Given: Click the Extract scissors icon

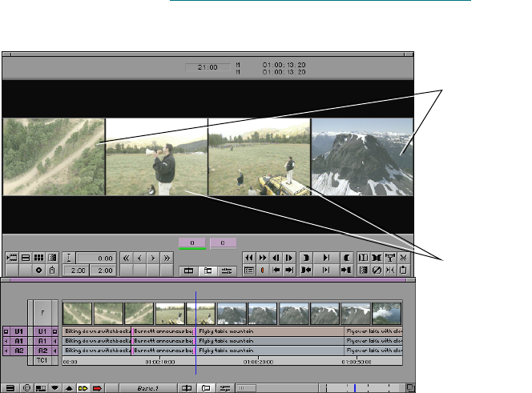Looking at the screenshot, I should [x=403, y=258].
